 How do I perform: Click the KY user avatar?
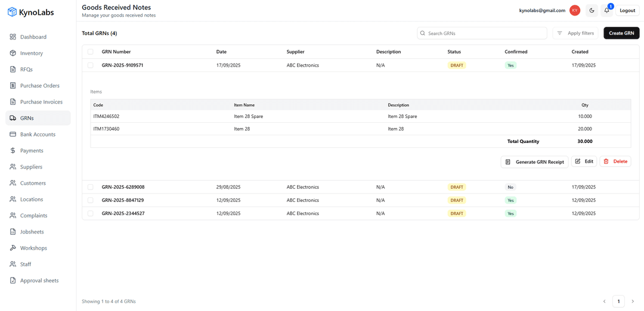575,10
